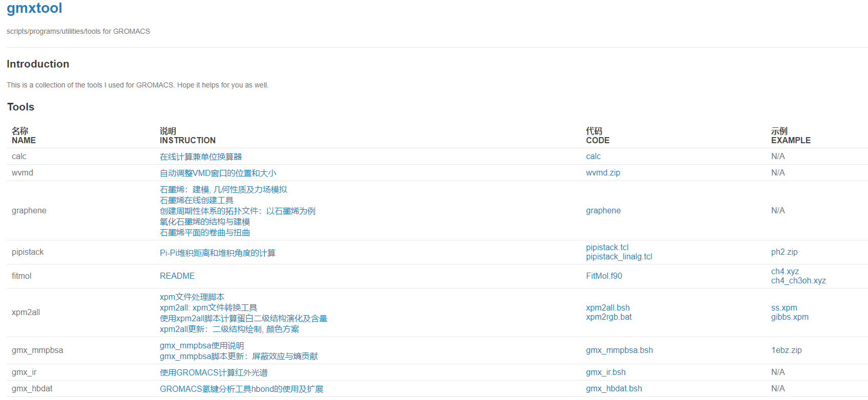Screen dimensions: 868x400
Task: Open GROMACS氢键分析工具hbond的使用及扩展 link
Action: [242, 389]
